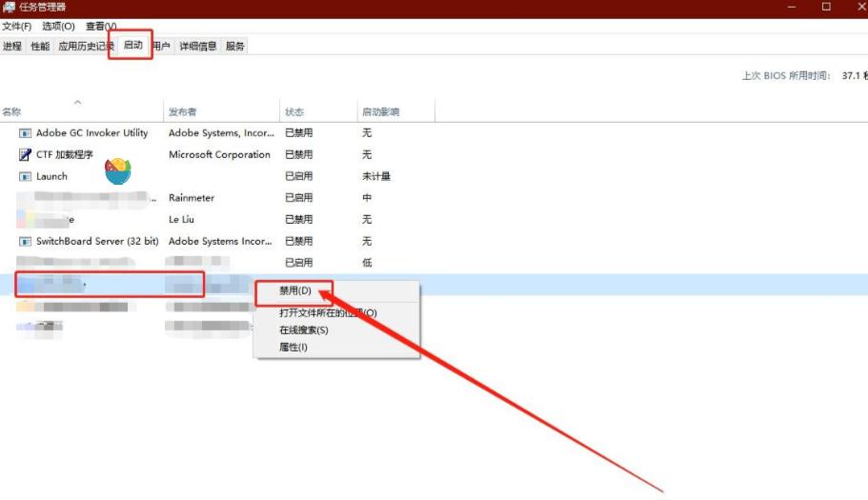Click the 低 startup impact value
Image resolution: width=868 pixels, height=500 pixels.
(367, 263)
